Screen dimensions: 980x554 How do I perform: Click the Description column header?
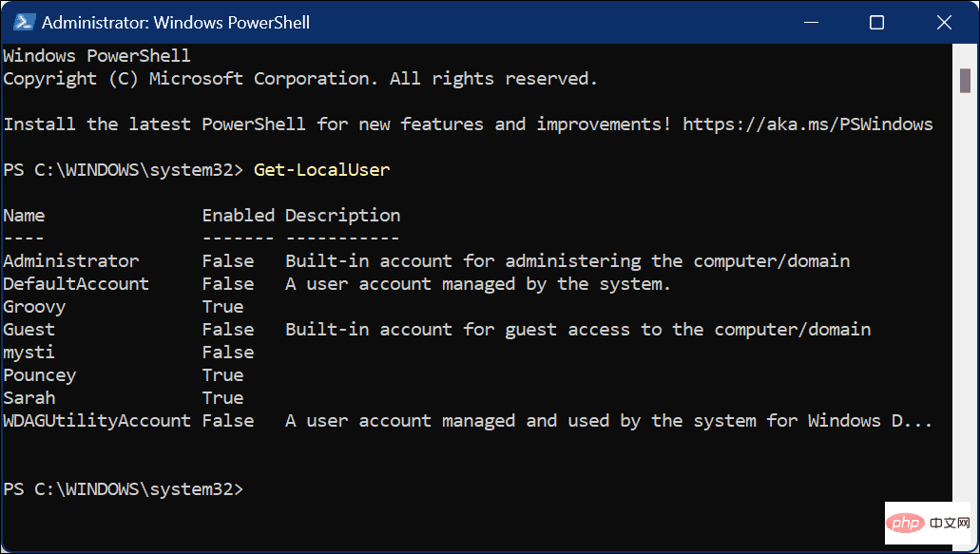click(x=342, y=215)
